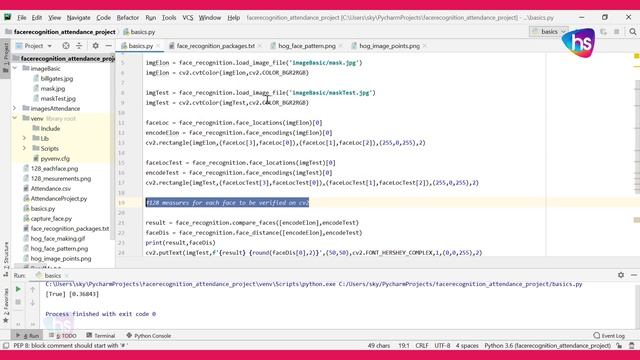The width and height of the screenshot is (640, 360).
Task: Open the basics run configuration dropdown
Action: pyautogui.click(x=549, y=31)
